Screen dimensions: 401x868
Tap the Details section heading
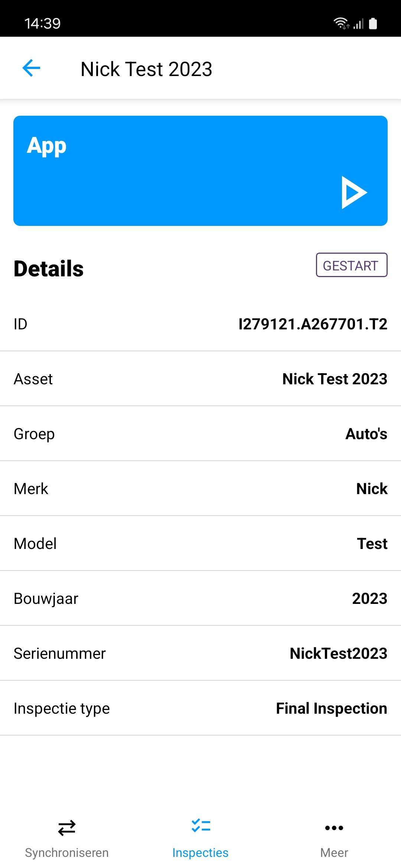pos(49,269)
